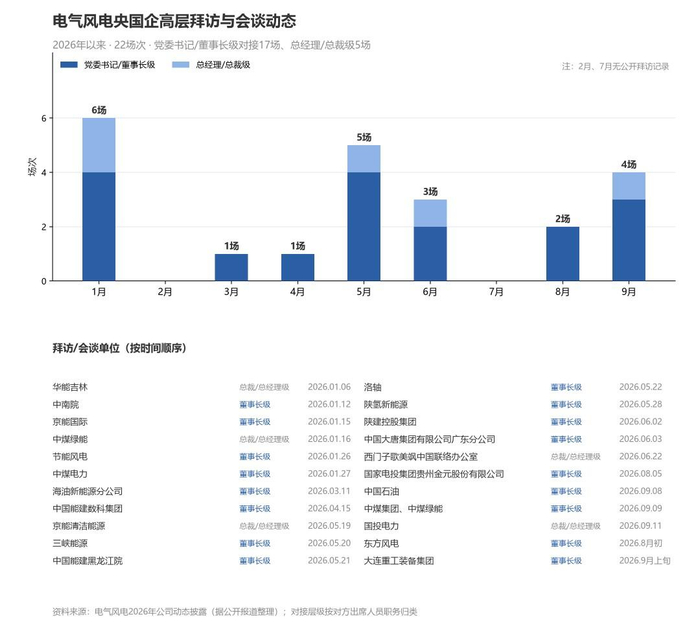
Task: Click the 中煤集团、中煤绿能 entry
Action: pos(403,509)
